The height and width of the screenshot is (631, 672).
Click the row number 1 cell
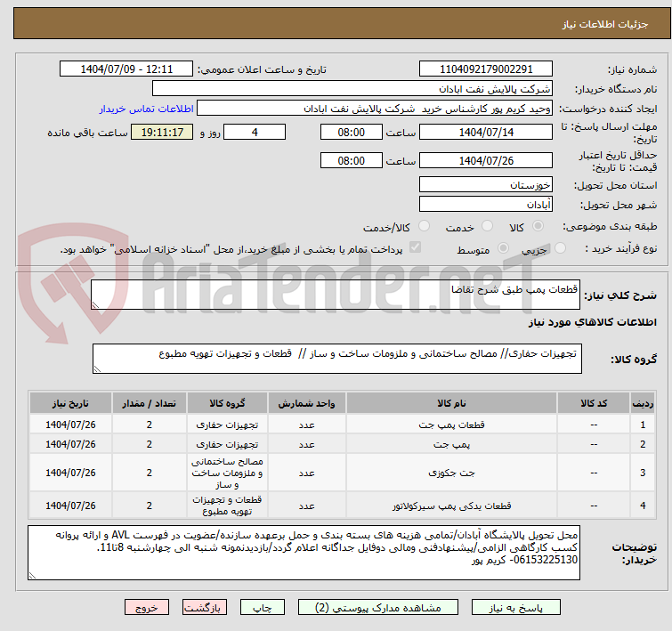point(643,425)
